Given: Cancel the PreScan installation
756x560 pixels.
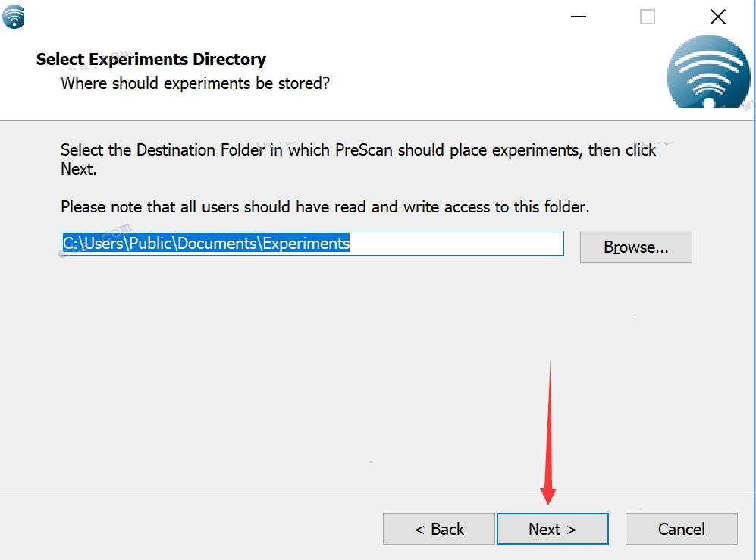Looking at the screenshot, I should pos(681,529).
